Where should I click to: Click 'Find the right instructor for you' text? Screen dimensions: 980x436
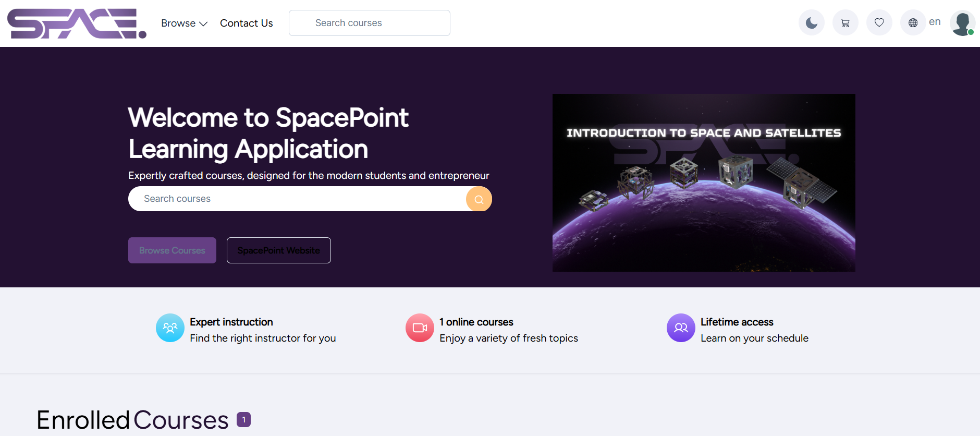(263, 338)
